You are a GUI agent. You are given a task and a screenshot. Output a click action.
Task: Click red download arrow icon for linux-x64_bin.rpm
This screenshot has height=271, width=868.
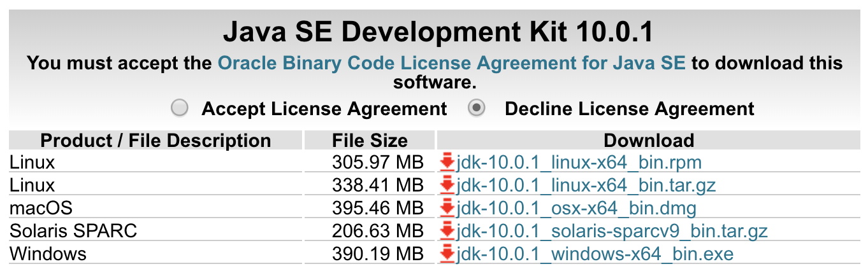click(447, 163)
